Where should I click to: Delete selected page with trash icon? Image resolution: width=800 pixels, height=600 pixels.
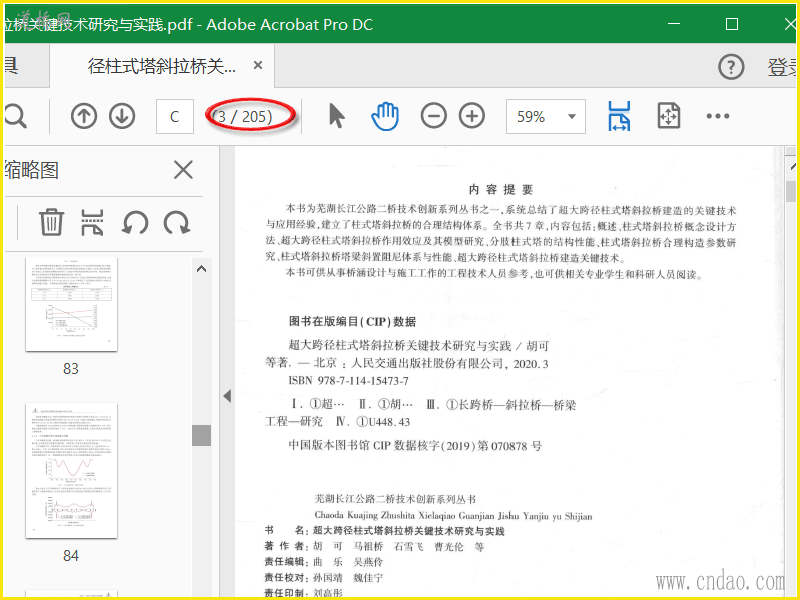(52, 222)
